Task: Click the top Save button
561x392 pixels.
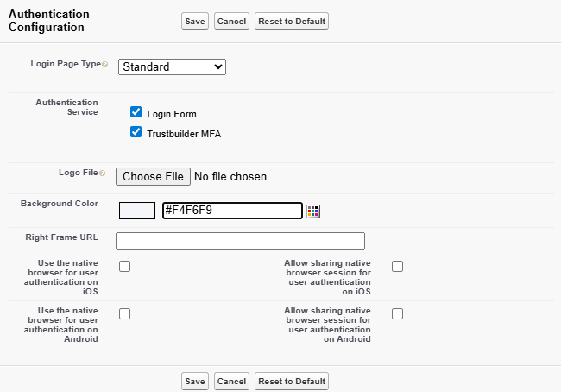Action: (x=195, y=21)
